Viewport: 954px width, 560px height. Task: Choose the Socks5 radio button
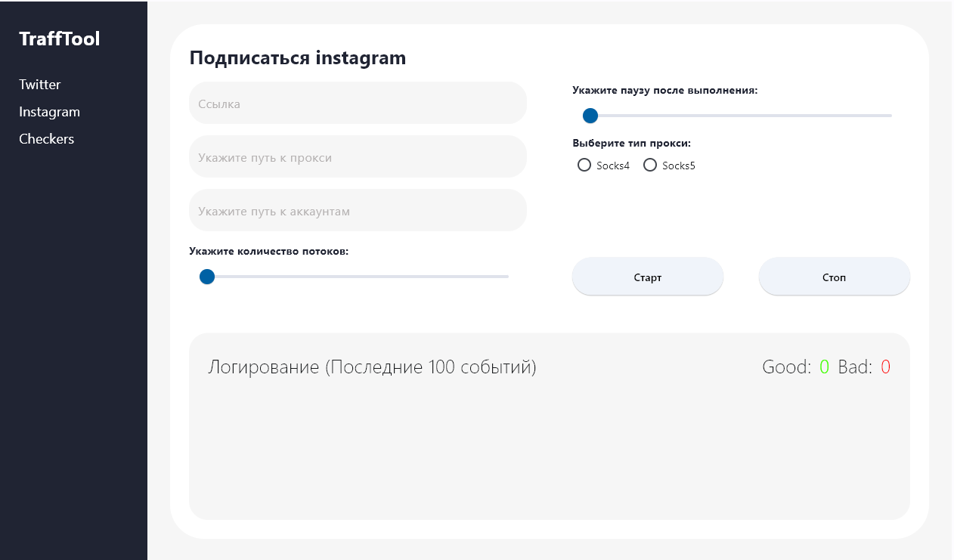pos(650,166)
